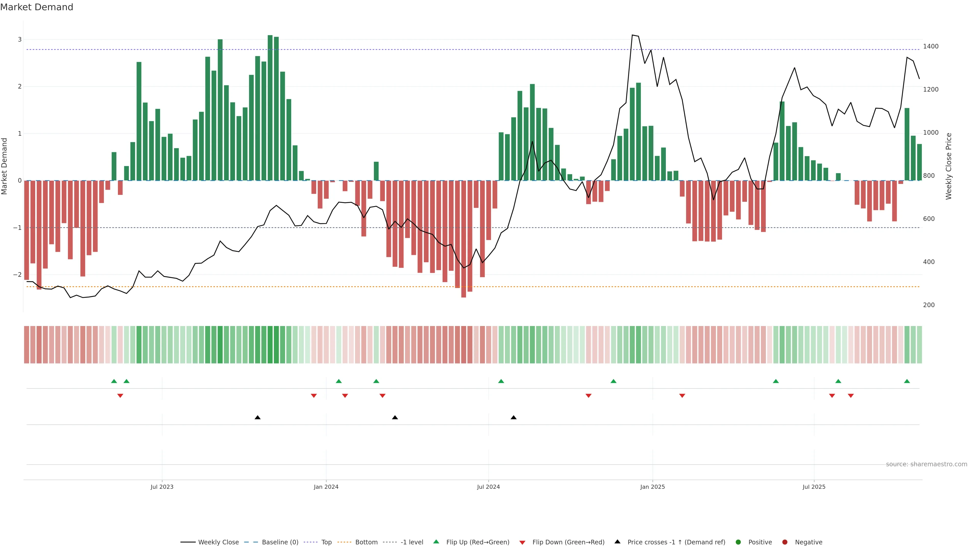980x551 pixels.
Task: Click the red Negative legend dot
Action: coord(785,542)
